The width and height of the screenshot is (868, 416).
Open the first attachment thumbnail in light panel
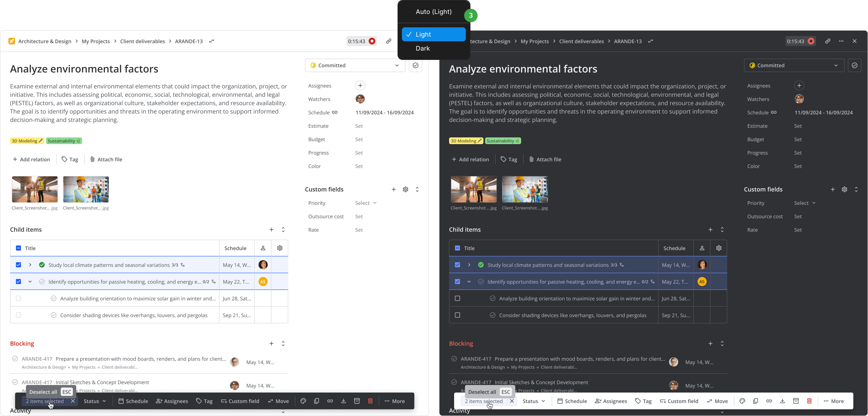point(35,189)
